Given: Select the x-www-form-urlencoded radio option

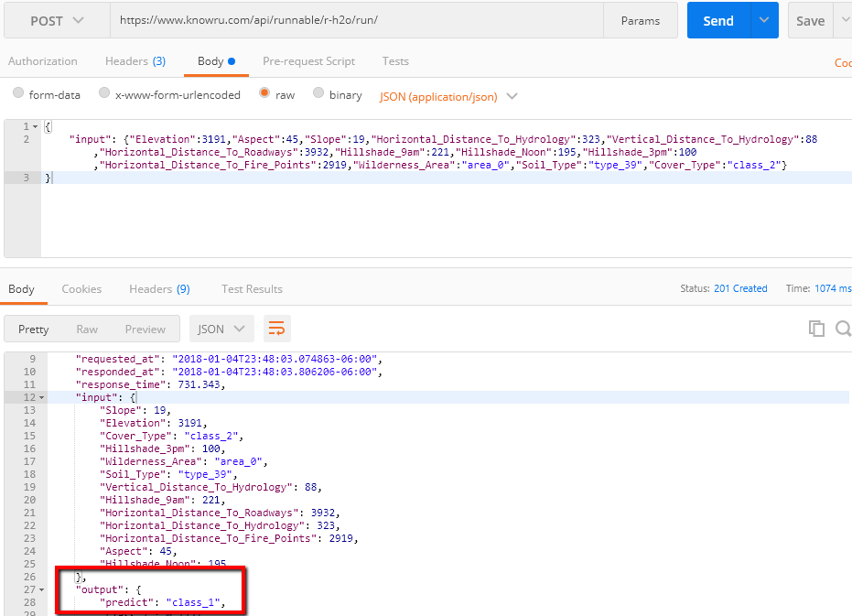Looking at the screenshot, I should coord(103,93).
